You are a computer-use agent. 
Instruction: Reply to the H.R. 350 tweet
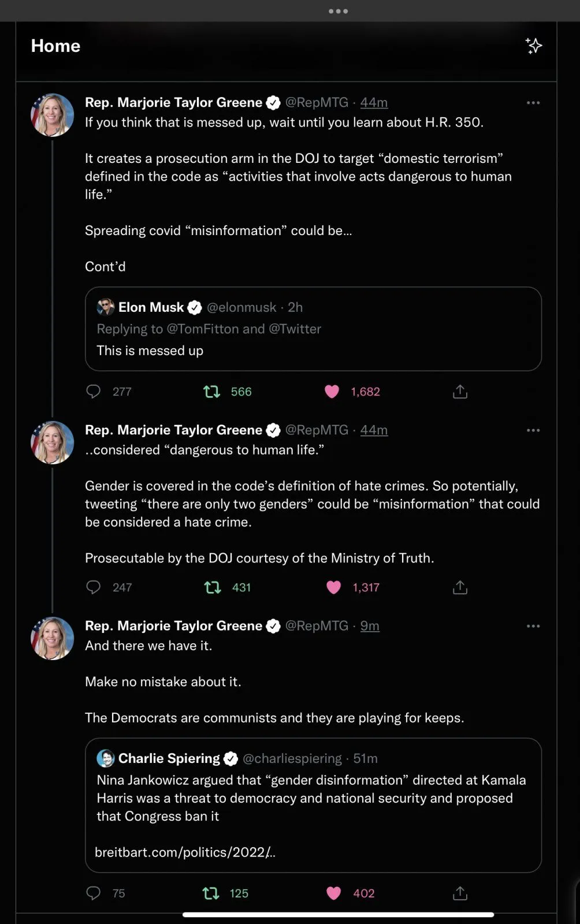(x=93, y=392)
